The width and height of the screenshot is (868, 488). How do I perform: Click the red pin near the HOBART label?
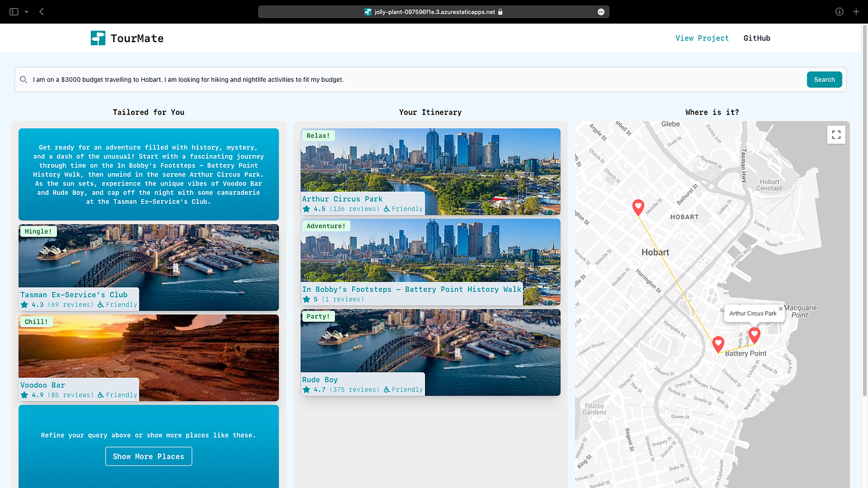[638, 207]
